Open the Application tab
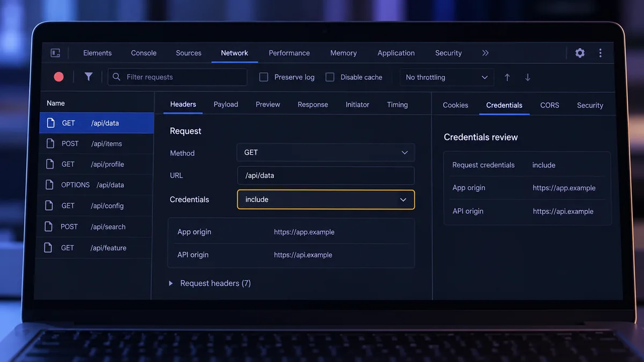 (396, 53)
